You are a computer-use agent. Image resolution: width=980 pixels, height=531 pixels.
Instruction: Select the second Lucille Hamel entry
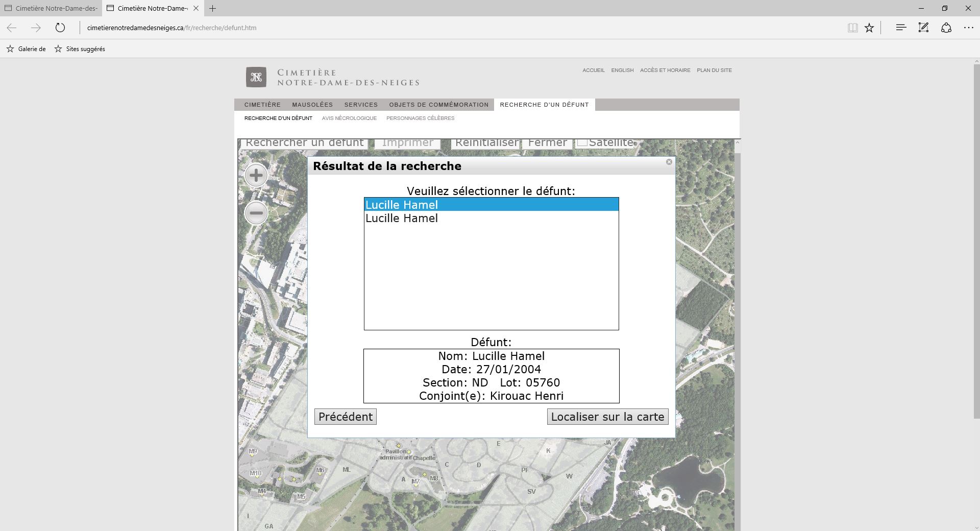coord(491,218)
